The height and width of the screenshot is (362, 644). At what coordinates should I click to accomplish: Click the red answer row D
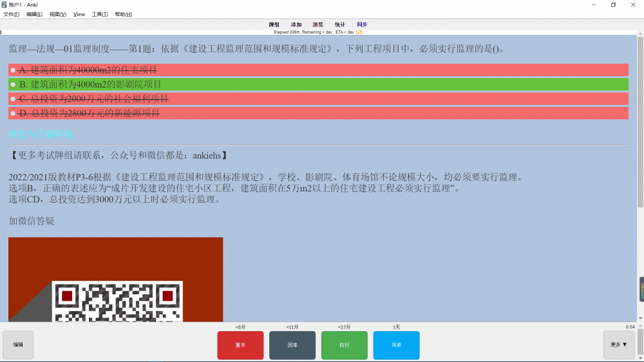tap(318, 113)
